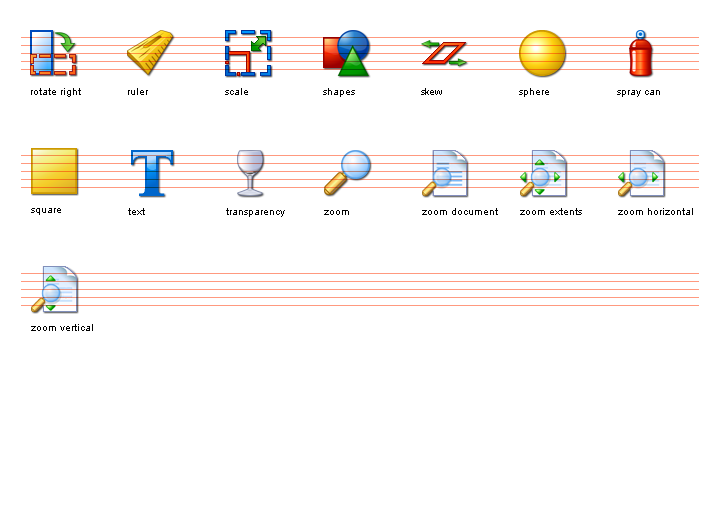The width and height of the screenshot is (720, 515).
Task: Select the zoom horizontal icon
Action: (x=640, y=173)
